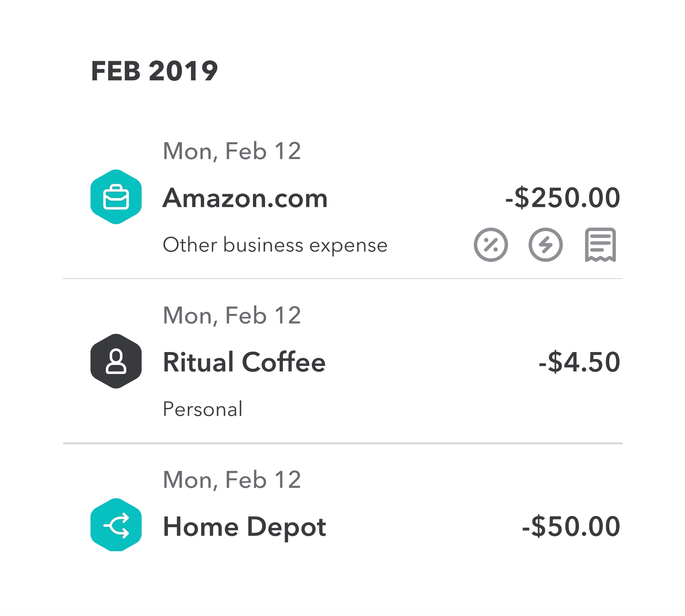This screenshot has height=616, width=685.
Task: Click the teal split arrows hexagon icon
Action: tap(116, 525)
